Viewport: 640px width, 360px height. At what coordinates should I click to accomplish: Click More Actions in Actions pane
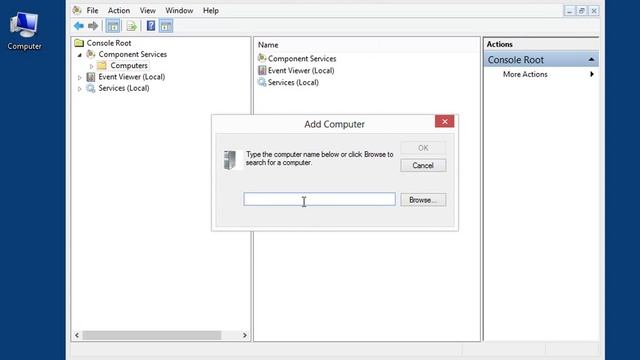coord(525,74)
